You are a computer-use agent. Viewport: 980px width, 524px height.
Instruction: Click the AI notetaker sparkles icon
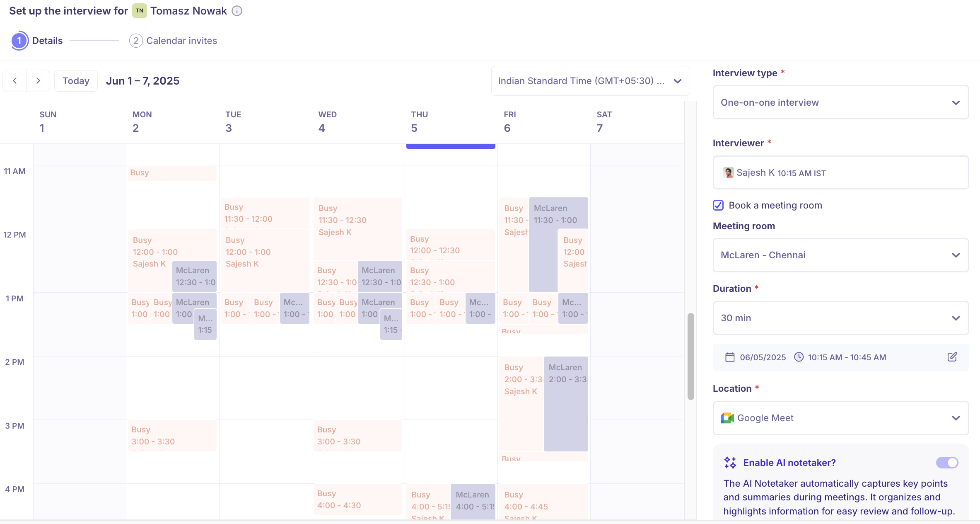tap(730, 463)
